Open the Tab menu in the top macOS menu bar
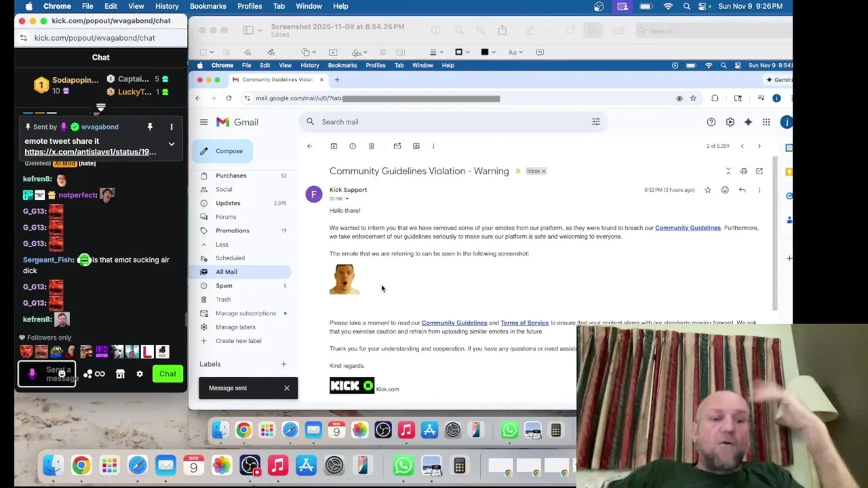The image size is (868, 488). click(279, 6)
